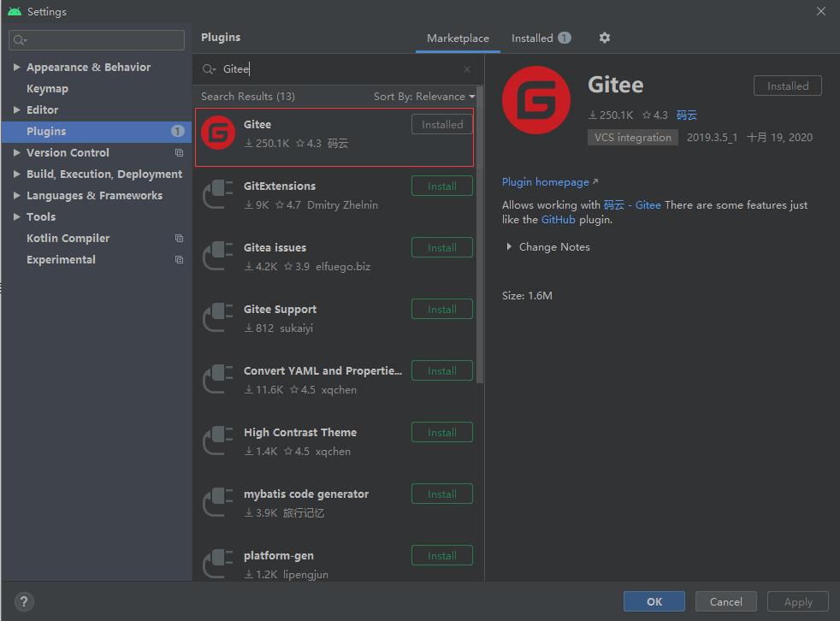
Task: Click the Gitee logo in search results
Action: click(217, 133)
